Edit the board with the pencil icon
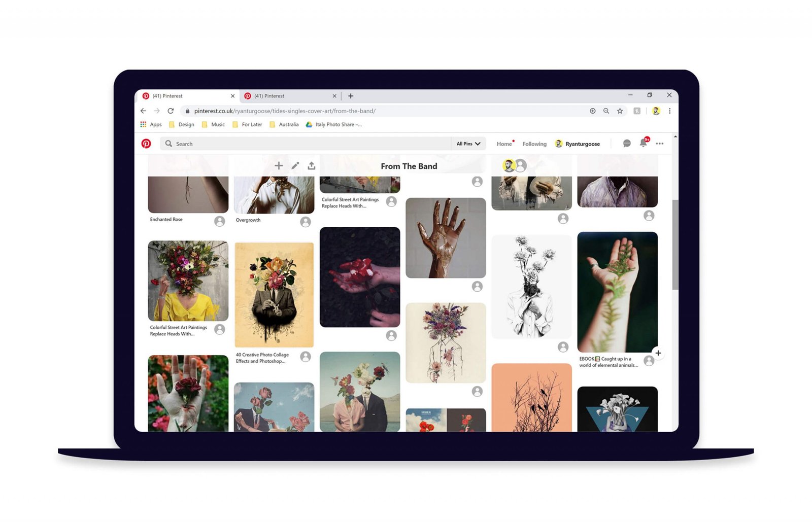This screenshot has width=812, height=522. tap(295, 166)
